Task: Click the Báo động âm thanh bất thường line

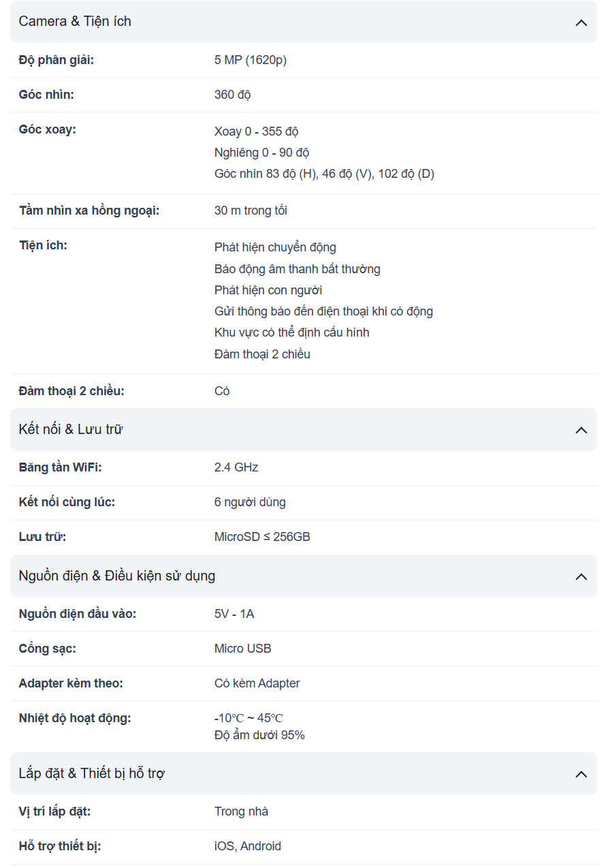Action: (x=297, y=269)
